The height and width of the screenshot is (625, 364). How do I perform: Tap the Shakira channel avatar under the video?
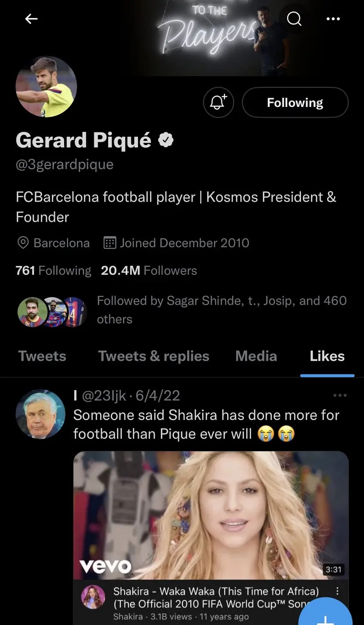click(93, 597)
